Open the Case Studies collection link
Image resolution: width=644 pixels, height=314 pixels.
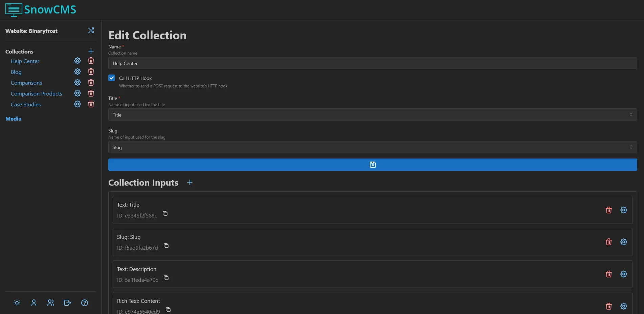pos(26,104)
